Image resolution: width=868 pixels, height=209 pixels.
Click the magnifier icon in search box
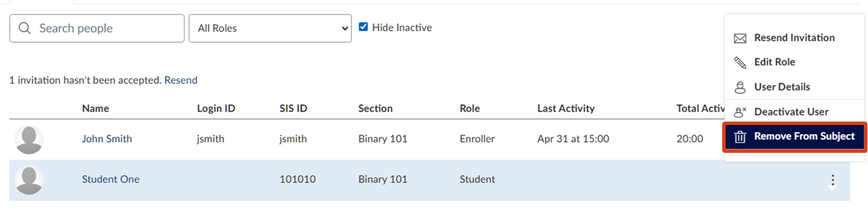pos(24,28)
